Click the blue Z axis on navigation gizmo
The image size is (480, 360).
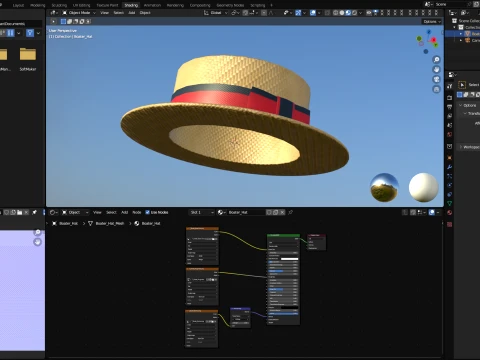[429, 32]
